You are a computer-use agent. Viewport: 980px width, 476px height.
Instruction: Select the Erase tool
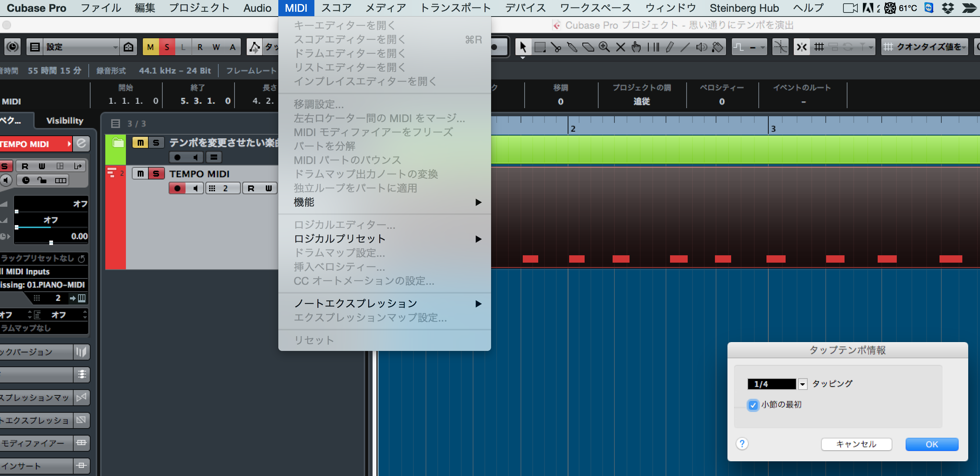588,47
